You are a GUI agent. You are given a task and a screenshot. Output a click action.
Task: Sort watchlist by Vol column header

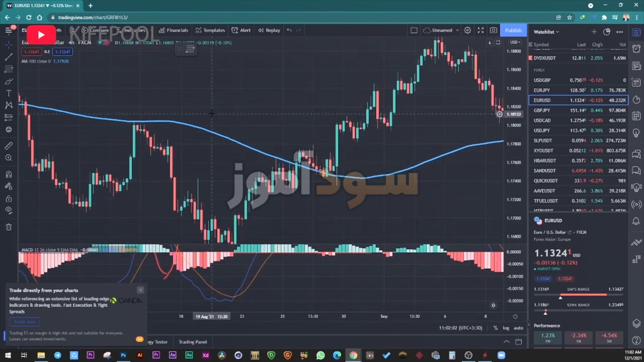(x=622, y=45)
